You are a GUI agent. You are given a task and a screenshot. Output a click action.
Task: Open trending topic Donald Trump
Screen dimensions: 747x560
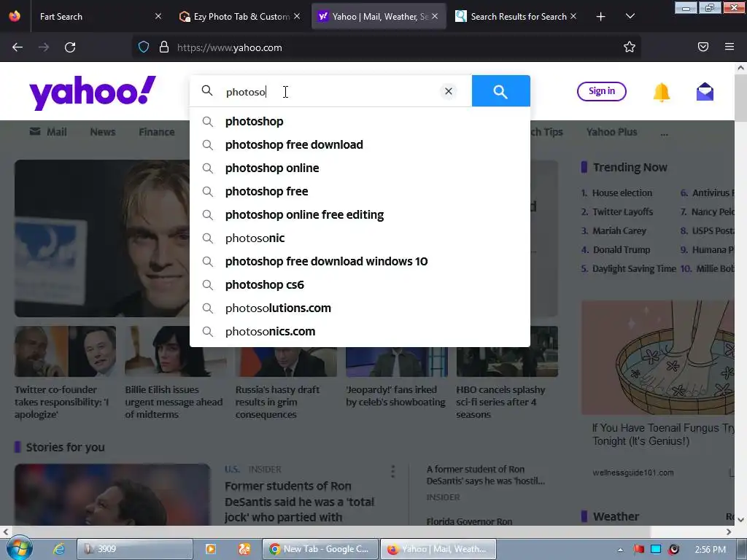point(622,250)
